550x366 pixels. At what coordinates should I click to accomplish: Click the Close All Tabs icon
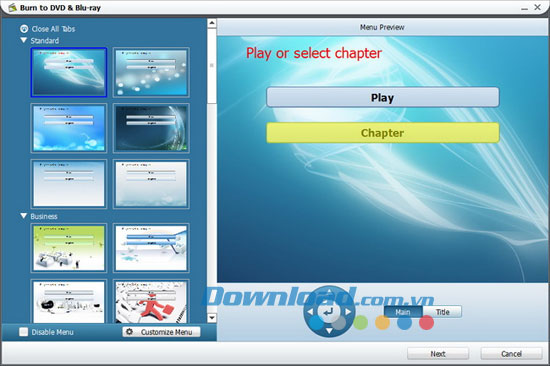[24, 29]
